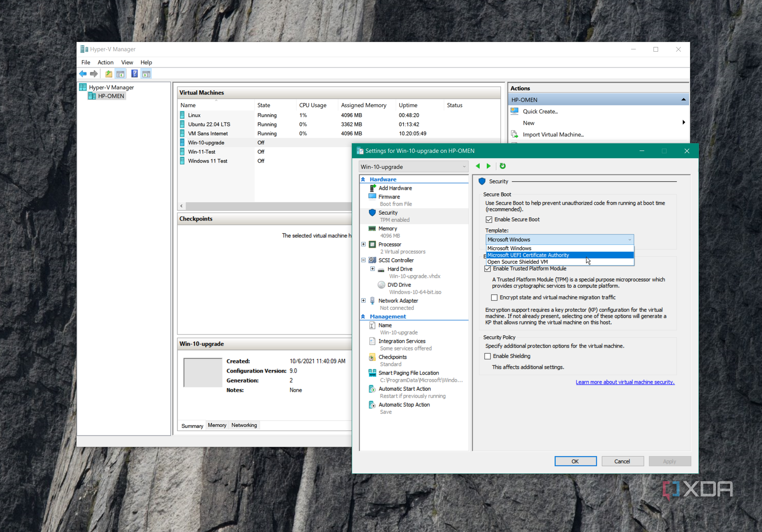Image resolution: width=762 pixels, height=532 pixels.
Task: Select the DVD Drive disc icon
Action: coord(381,284)
